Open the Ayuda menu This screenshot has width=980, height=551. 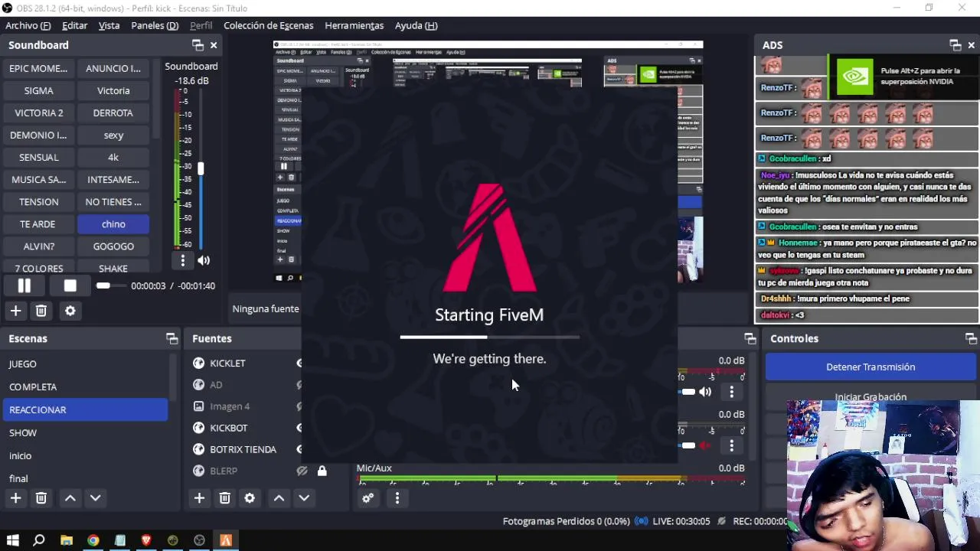coord(416,25)
